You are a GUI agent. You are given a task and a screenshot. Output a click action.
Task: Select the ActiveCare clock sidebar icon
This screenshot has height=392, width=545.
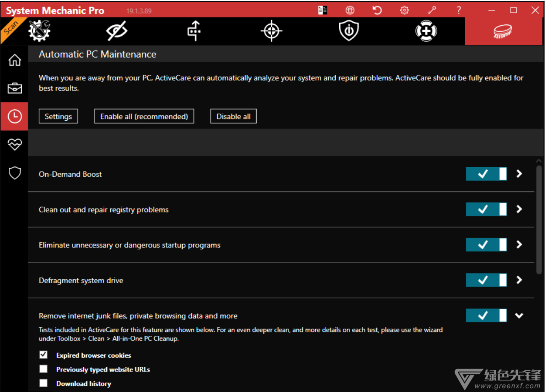pyautogui.click(x=14, y=116)
